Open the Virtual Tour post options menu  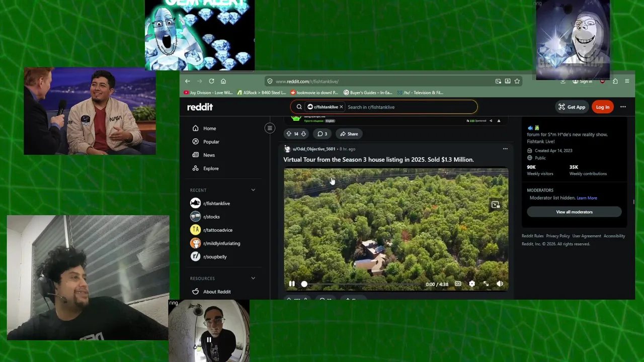click(x=505, y=149)
